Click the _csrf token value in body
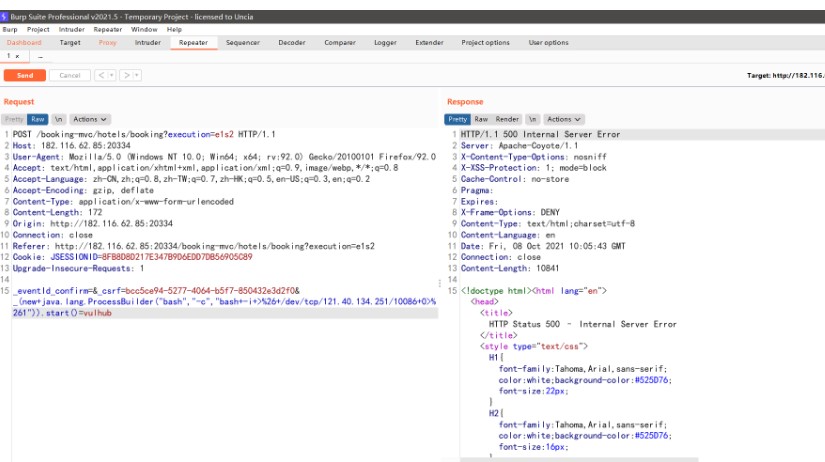The image size is (825, 462). (210, 290)
